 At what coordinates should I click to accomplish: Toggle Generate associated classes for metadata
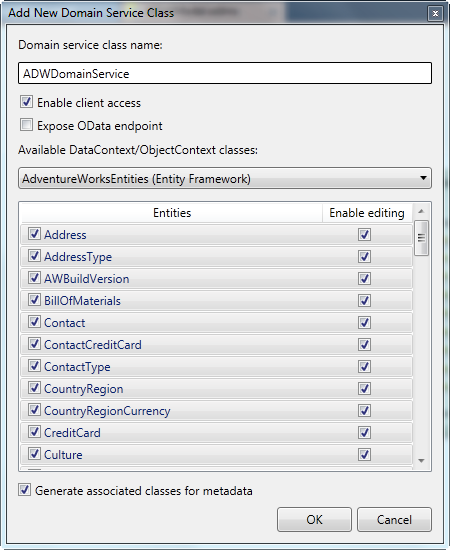pyautogui.click(x=25, y=490)
